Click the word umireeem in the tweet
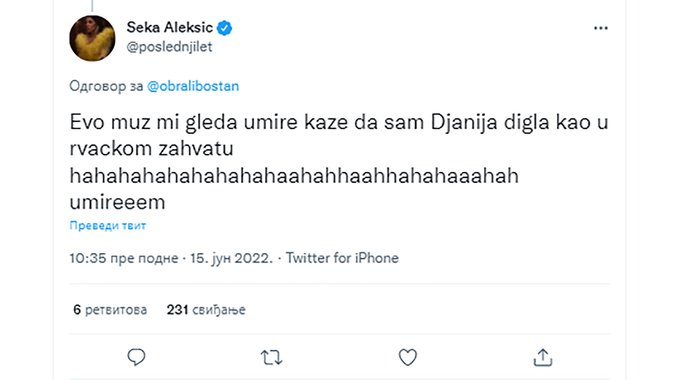The image size is (676, 380). 117,202
